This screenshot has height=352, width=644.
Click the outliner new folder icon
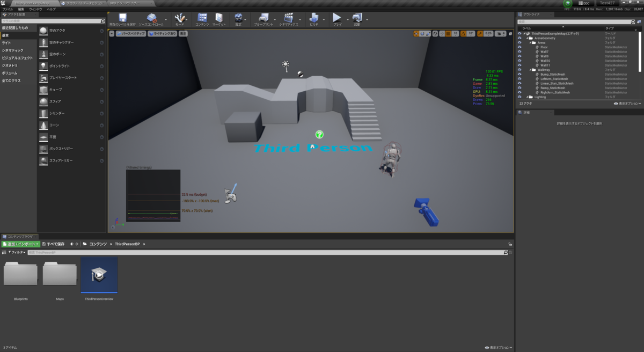click(639, 22)
